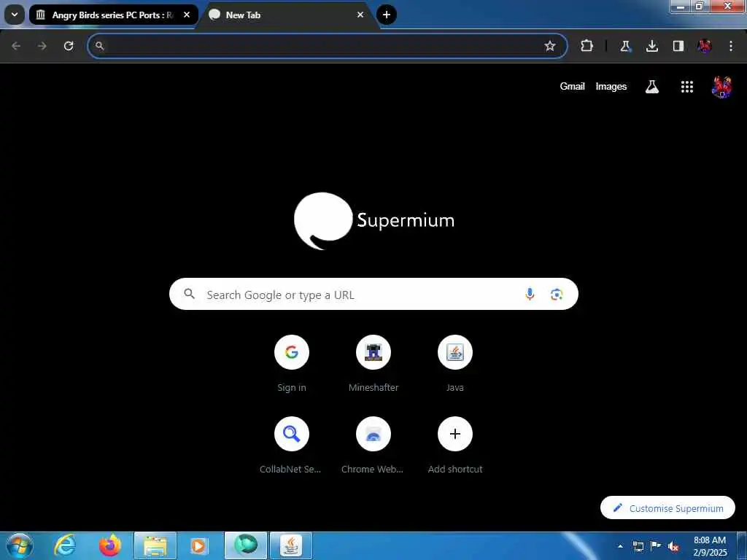Viewport: 747px width, 560px height.
Task: Start voice search with microphone
Action: [530, 295]
